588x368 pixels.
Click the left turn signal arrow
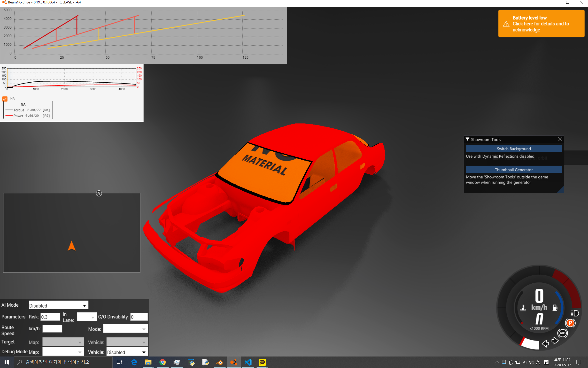(545, 343)
